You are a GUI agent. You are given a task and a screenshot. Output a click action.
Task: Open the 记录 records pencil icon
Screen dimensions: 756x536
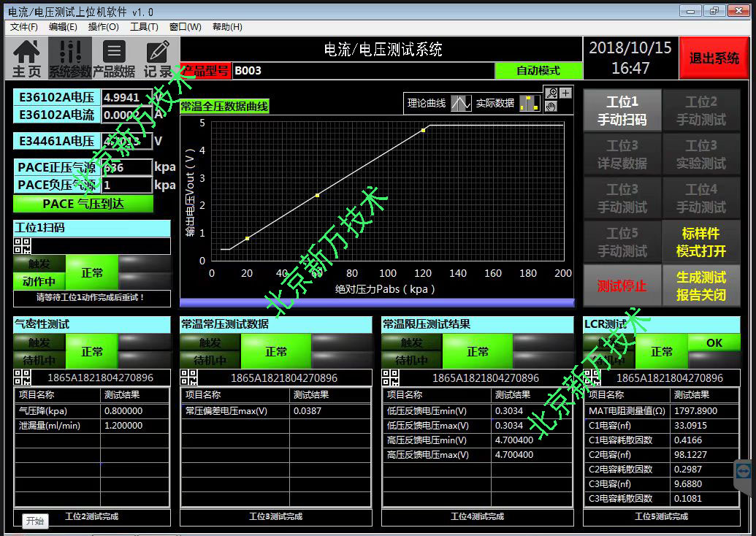[158, 58]
